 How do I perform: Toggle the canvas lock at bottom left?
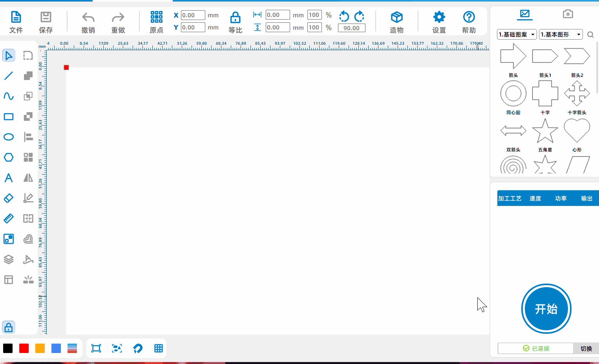pyautogui.click(x=9, y=327)
